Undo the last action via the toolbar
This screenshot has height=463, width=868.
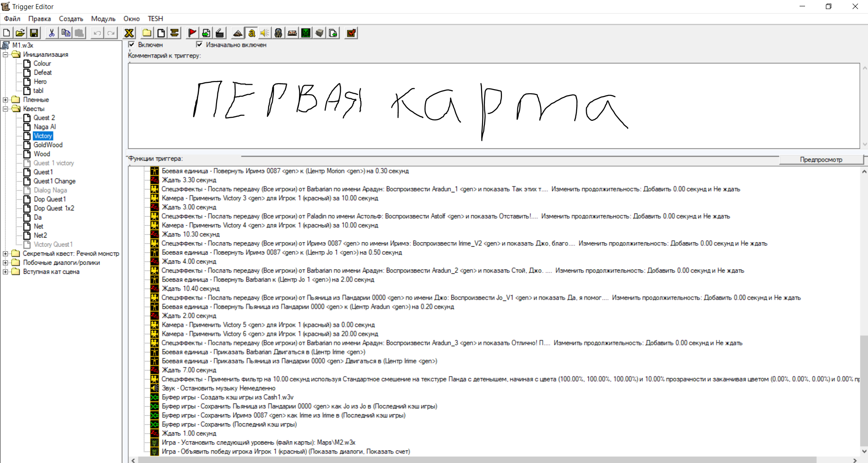click(x=97, y=33)
